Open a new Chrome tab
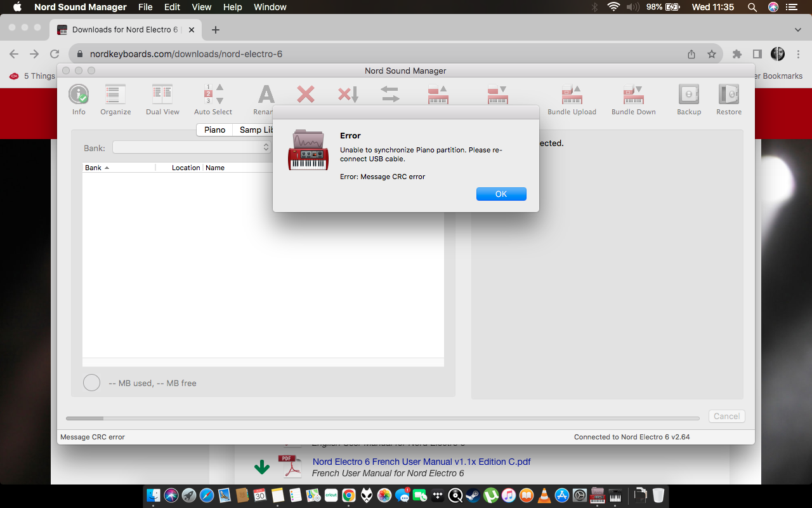Viewport: 812px width, 508px height. coord(216,30)
